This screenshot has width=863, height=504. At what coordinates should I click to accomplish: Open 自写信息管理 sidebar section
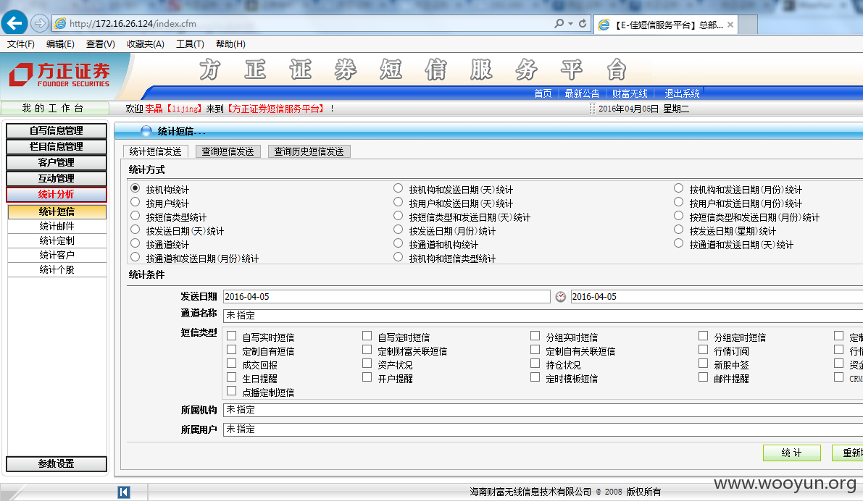[x=56, y=131]
